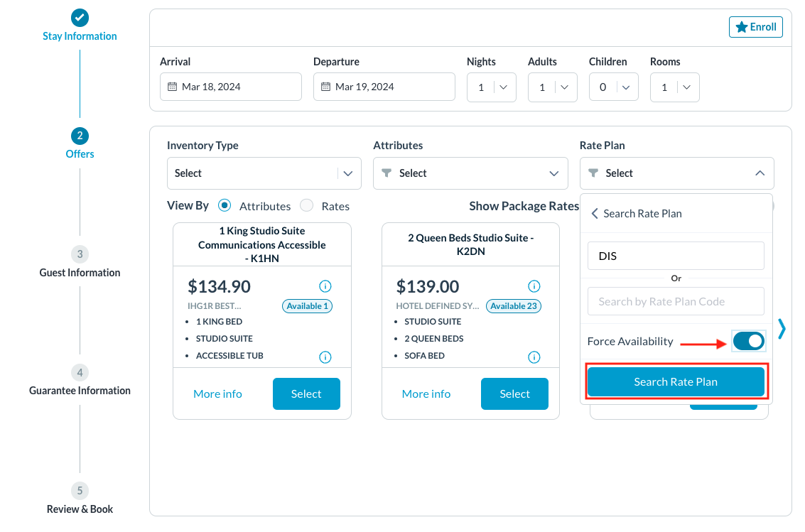Open the Arrival date calendar icon

point(172,87)
